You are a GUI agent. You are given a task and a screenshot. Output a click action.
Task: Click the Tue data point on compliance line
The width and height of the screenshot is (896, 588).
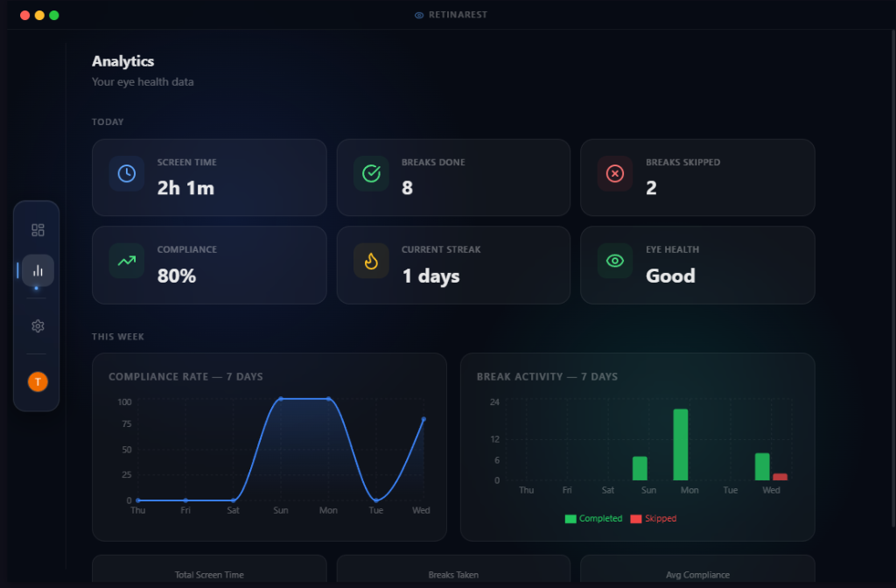[x=376, y=500]
